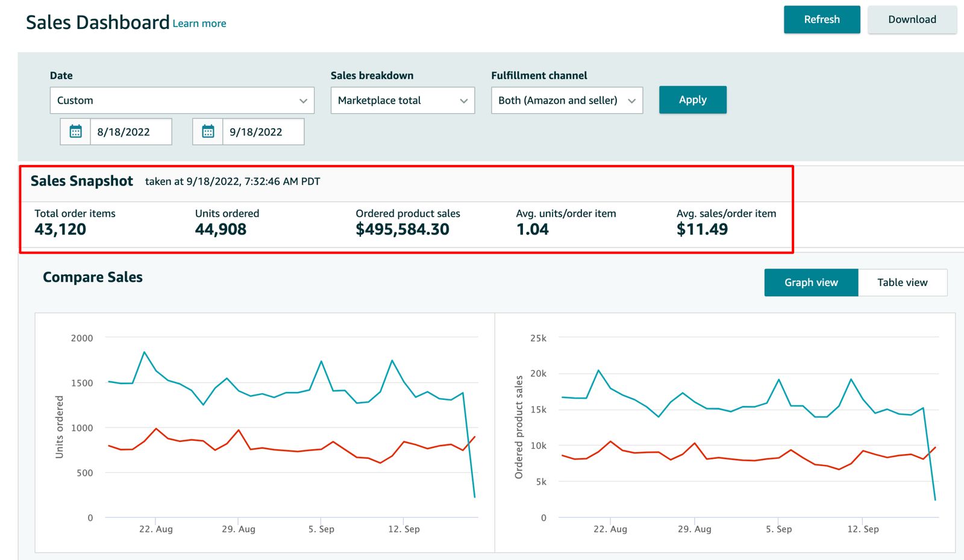Click 29. Aug on ordered product sales chart
The image size is (964, 560).
pyautogui.click(x=695, y=529)
